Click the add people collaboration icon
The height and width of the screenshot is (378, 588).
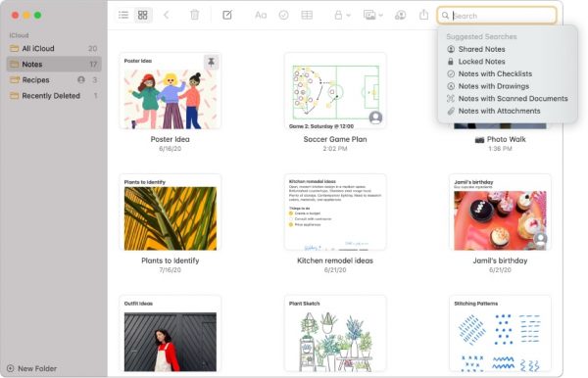pyautogui.click(x=401, y=15)
